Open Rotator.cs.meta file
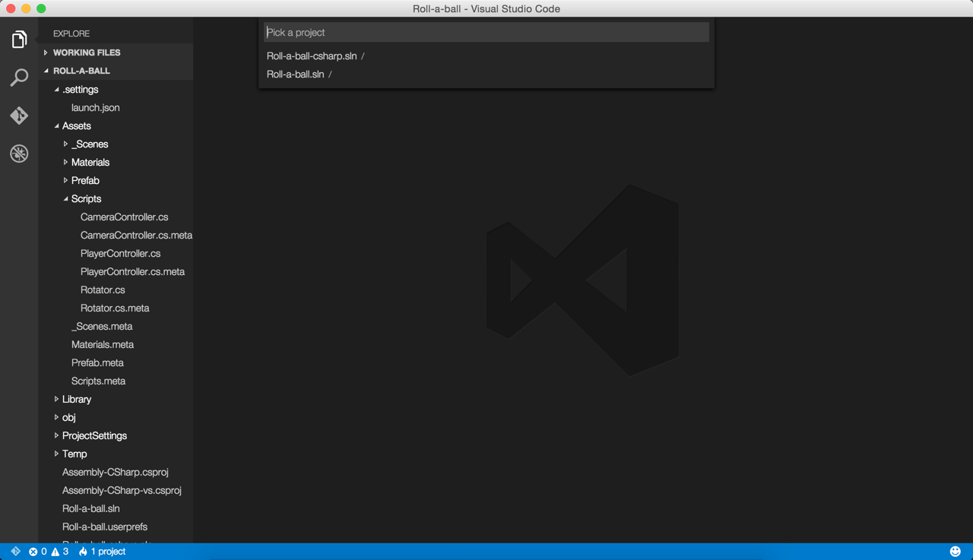 coord(116,308)
